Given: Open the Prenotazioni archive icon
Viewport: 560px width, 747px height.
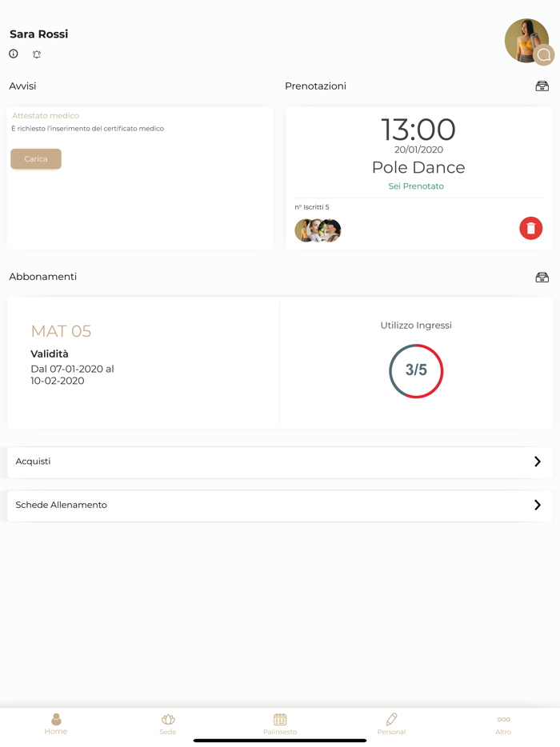Looking at the screenshot, I should (542, 86).
